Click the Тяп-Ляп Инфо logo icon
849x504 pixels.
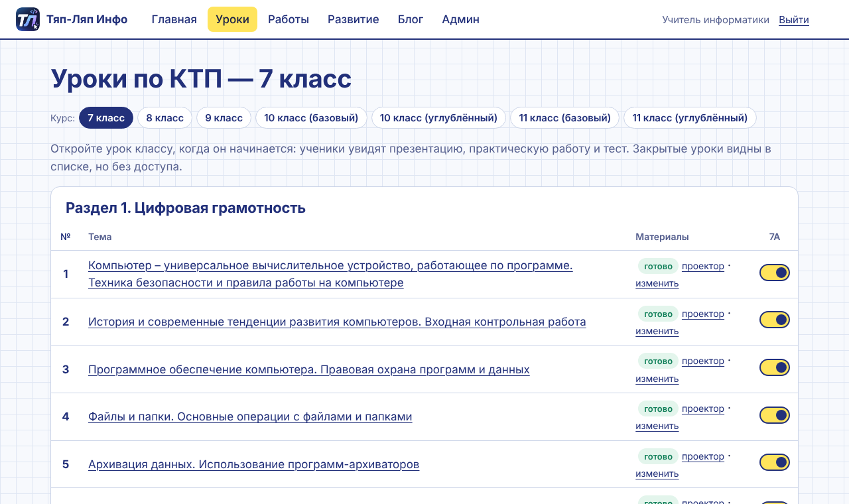tap(28, 19)
